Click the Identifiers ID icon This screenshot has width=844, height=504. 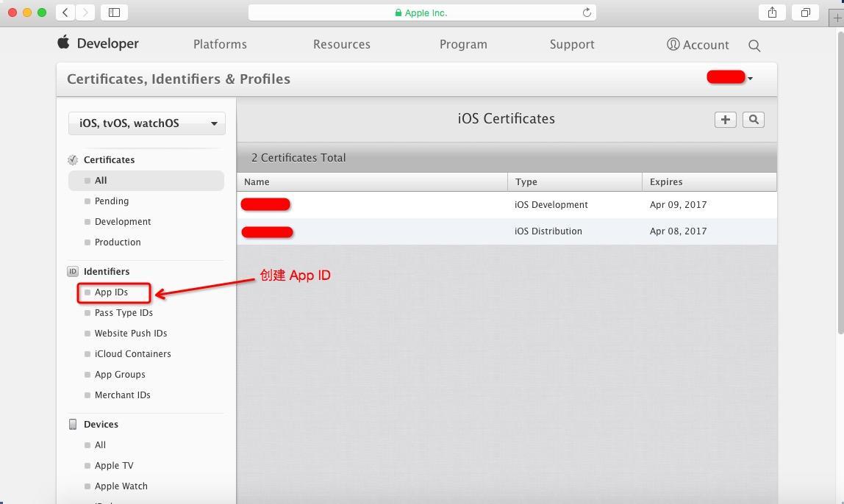pyautogui.click(x=73, y=272)
